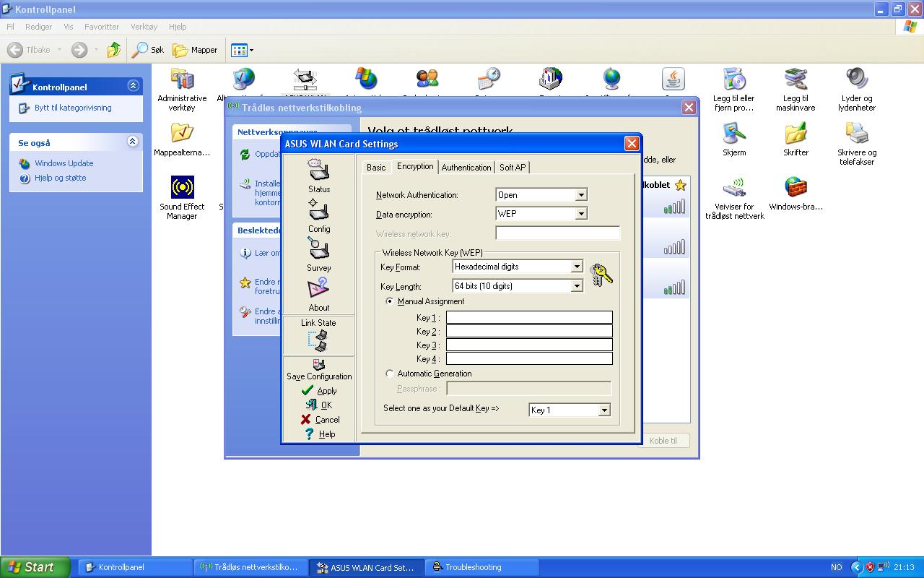This screenshot has width=924, height=578.
Task: Click the Tilbake back toolbar button
Action: 30,50
